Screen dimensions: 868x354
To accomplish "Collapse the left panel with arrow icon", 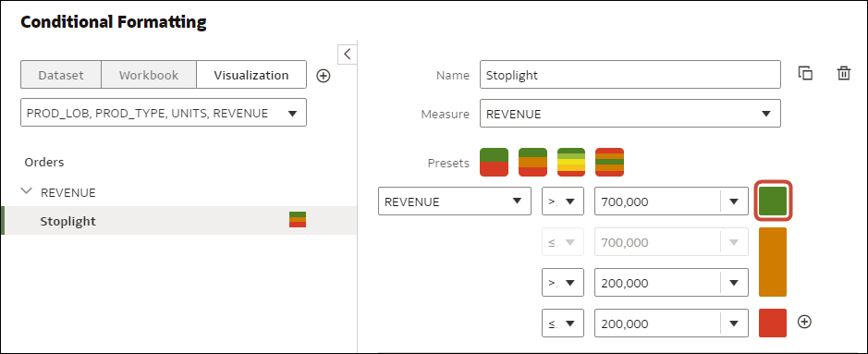I will [347, 55].
